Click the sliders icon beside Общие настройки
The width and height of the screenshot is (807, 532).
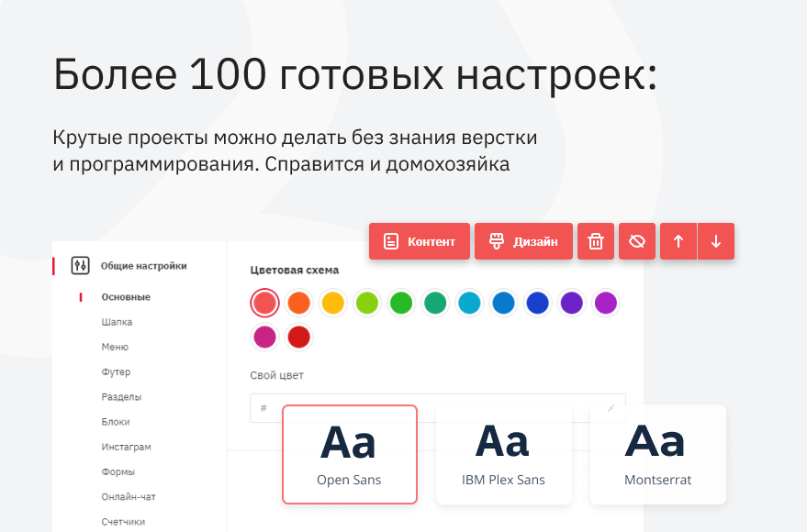[80, 266]
